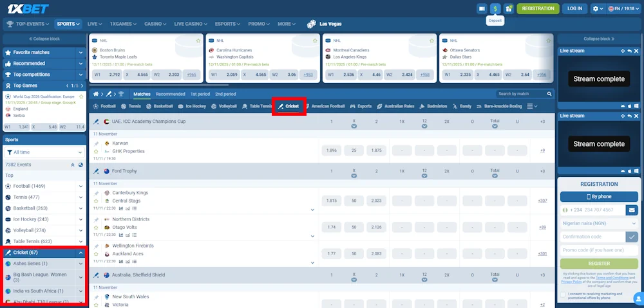Screen dimensions: 644x308
Task: Click the green REGISTER button in form
Action: pyautogui.click(x=599, y=263)
